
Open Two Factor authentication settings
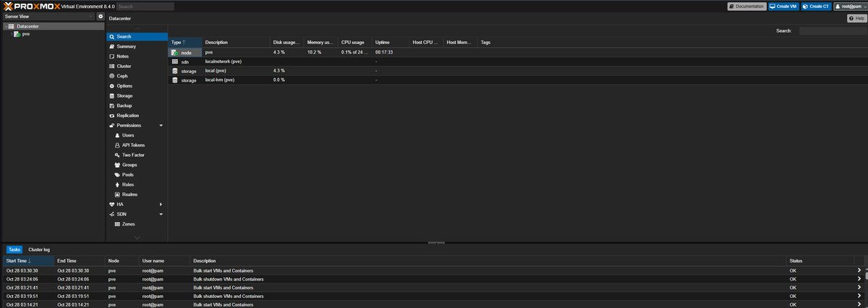point(137,155)
